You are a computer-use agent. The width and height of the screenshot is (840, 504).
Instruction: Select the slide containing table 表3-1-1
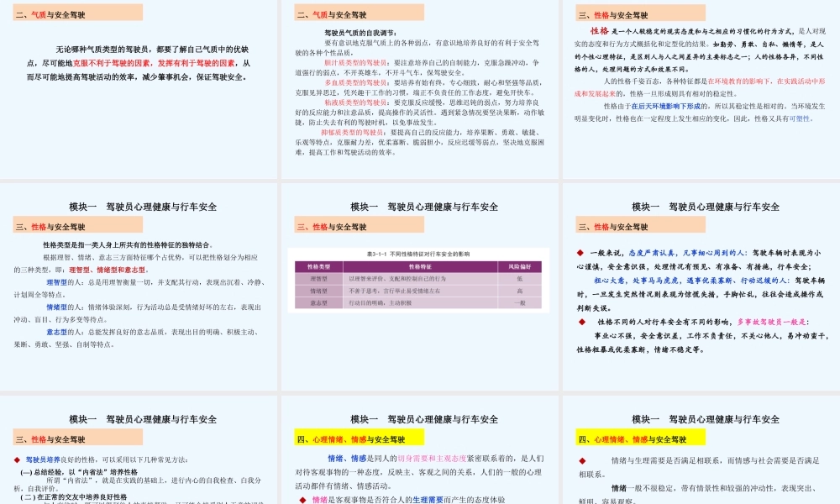pyautogui.click(x=420, y=287)
